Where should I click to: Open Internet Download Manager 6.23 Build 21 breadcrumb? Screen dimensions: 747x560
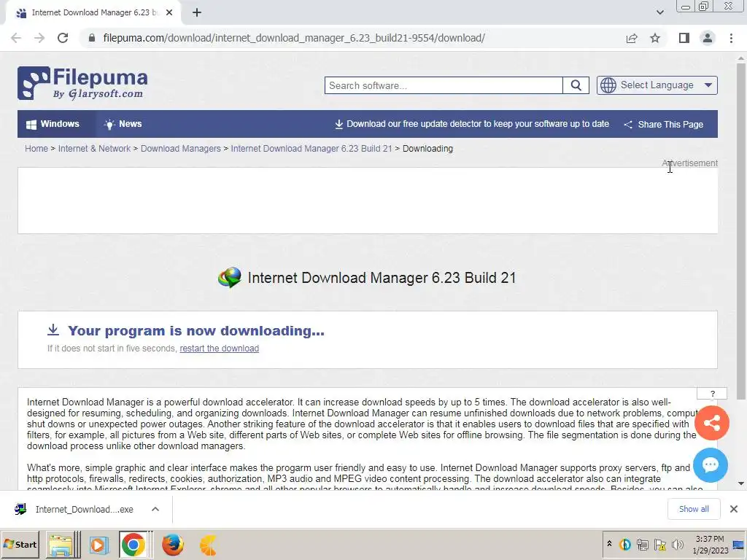pos(311,149)
